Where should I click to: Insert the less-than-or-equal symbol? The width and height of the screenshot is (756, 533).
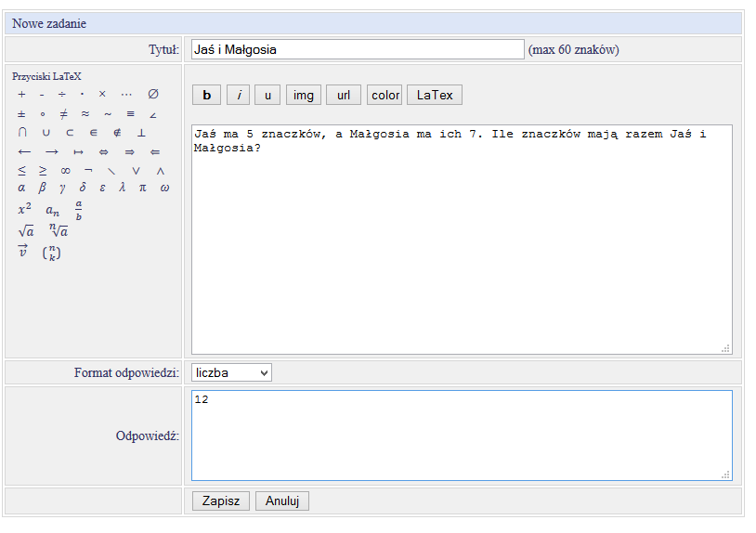point(22,171)
